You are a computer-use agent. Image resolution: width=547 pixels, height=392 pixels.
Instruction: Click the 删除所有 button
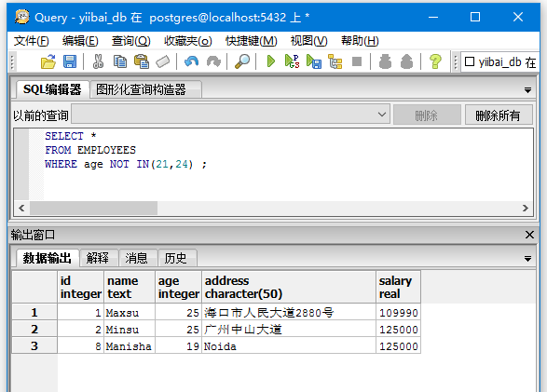499,115
